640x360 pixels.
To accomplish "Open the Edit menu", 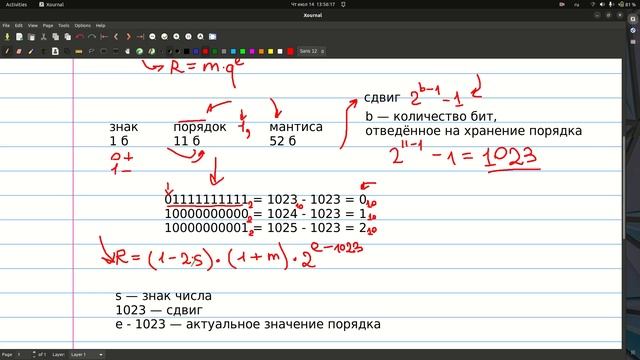I will (x=19, y=25).
